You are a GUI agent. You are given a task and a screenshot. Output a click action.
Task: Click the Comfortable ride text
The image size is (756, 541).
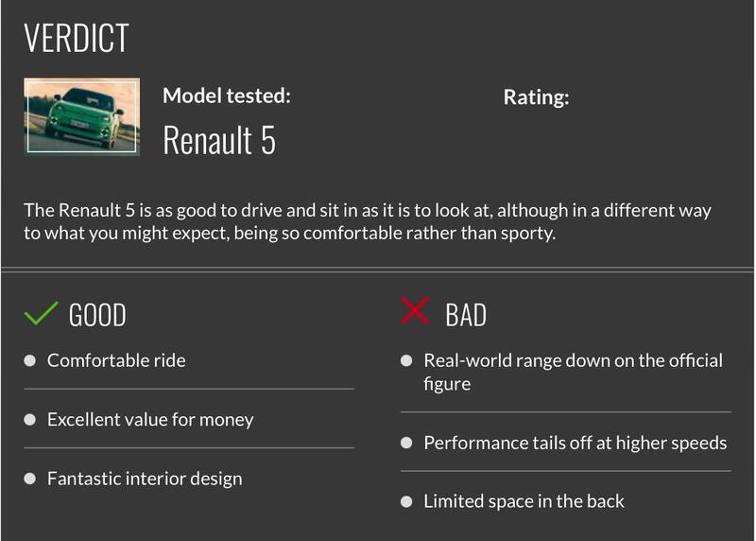[x=116, y=360]
